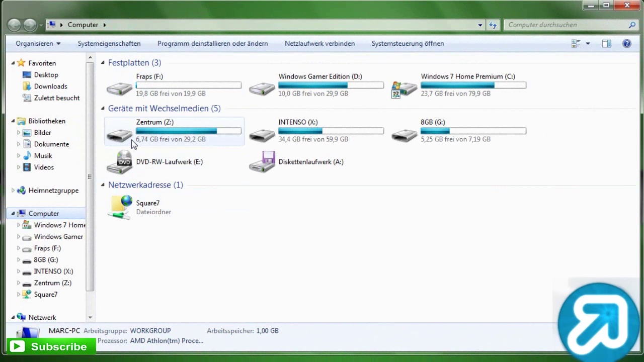Open the Fraps (F:) hard drive icon

point(120,89)
